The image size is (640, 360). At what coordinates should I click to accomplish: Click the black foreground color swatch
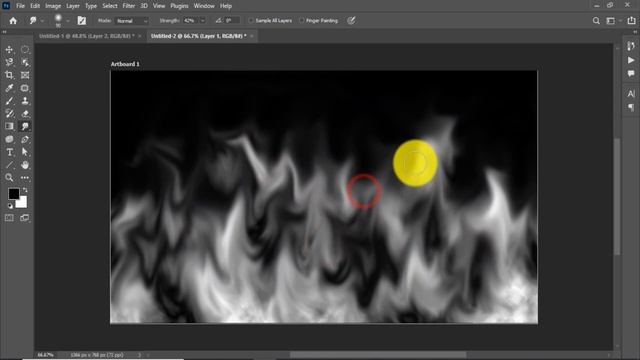click(13, 193)
